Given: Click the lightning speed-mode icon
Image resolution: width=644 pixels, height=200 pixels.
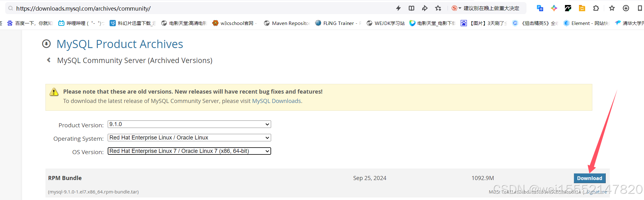Looking at the screenshot, I should [x=398, y=8].
